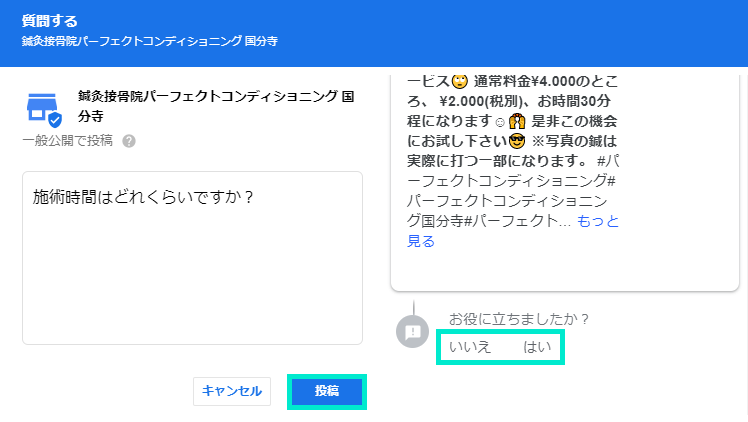Screen dimensions: 748x422
Task: Click the blue verified shield badge
Action: click(x=54, y=119)
